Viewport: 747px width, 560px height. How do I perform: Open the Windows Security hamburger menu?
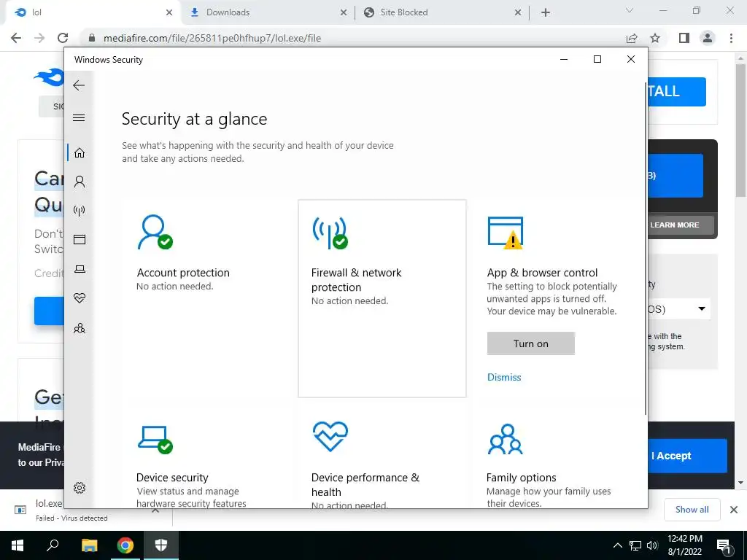click(x=79, y=117)
